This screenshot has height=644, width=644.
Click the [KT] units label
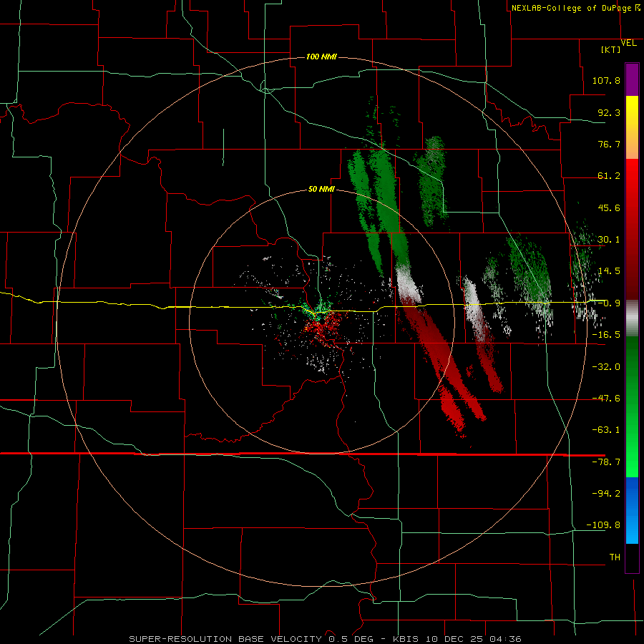(611, 49)
